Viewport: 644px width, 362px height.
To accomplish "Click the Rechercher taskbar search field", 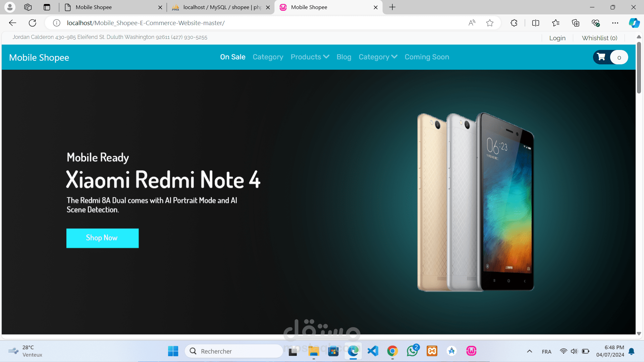I will pos(235,351).
